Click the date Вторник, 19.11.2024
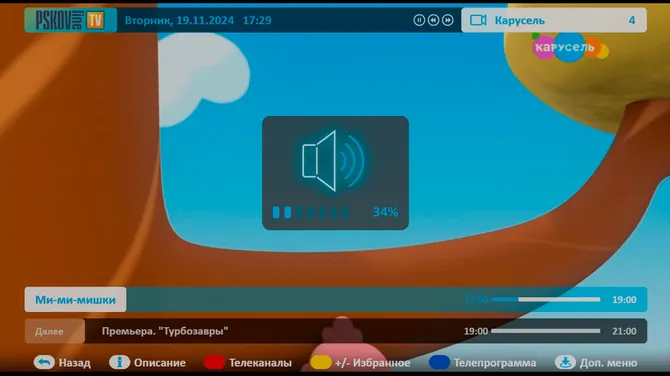Image resolution: width=670 pixels, height=376 pixels. [x=179, y=21]
